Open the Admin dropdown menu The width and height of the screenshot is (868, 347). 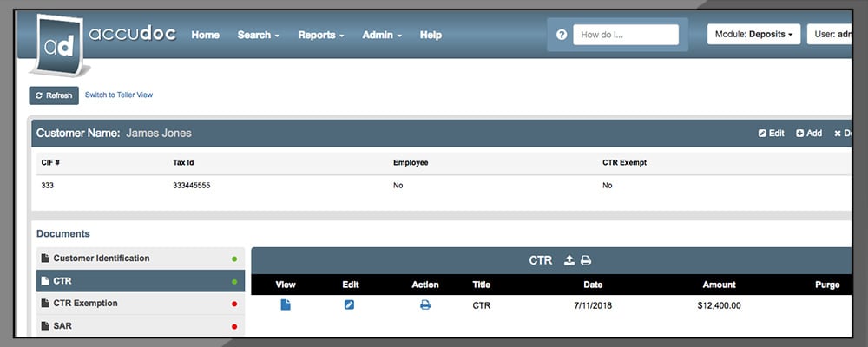[x=382, y=35]
